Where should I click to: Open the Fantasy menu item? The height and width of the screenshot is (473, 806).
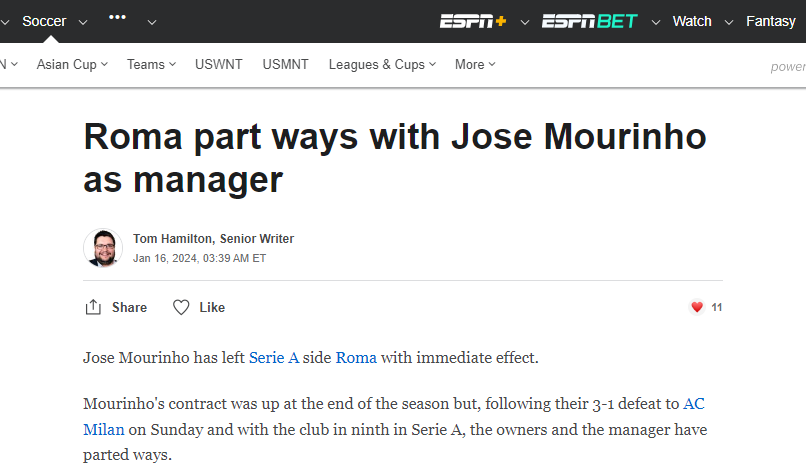point(770,21)
